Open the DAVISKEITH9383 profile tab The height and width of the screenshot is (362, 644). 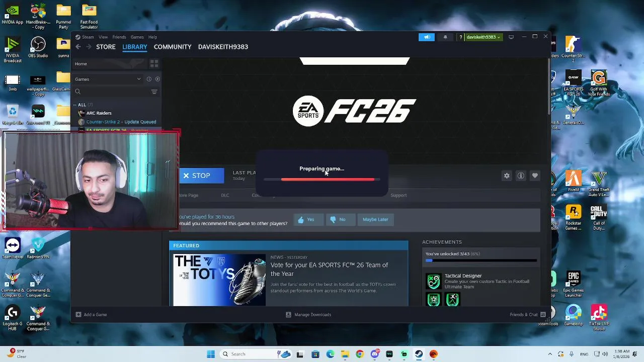click(x=223, y=47)
